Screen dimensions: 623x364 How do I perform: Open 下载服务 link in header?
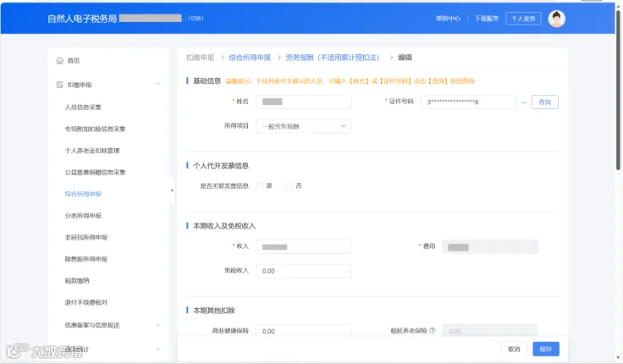pos(487,19)
